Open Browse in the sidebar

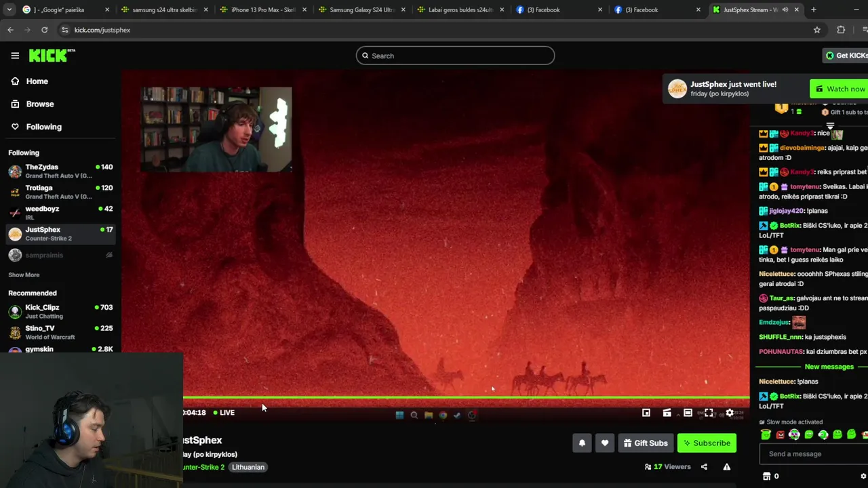(39, 104)
